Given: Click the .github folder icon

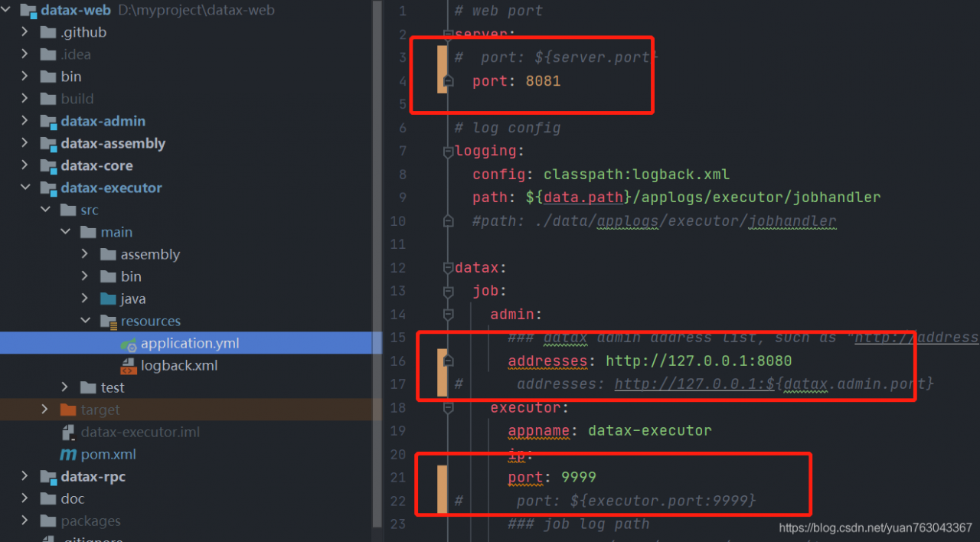Looking at the screenshot, I should tap(48, 32).
